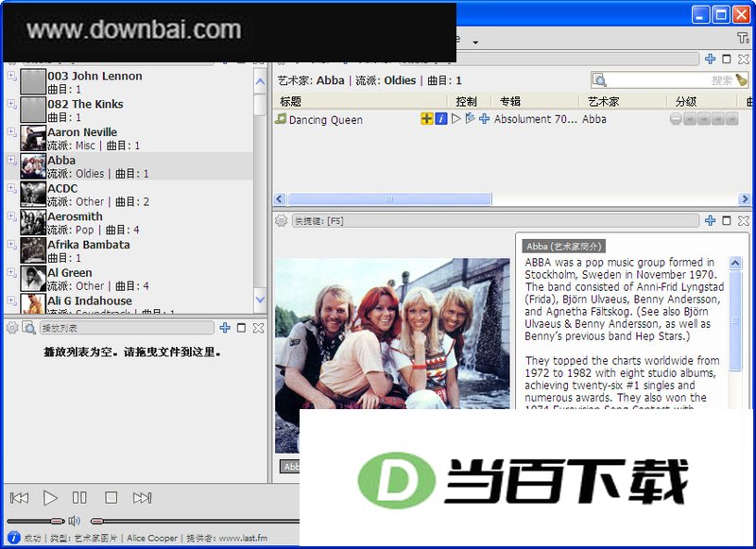Viewport: 756px width, 549px height.
Task: Focus the 搜索 search input field
Action: (x=670, y=80)
